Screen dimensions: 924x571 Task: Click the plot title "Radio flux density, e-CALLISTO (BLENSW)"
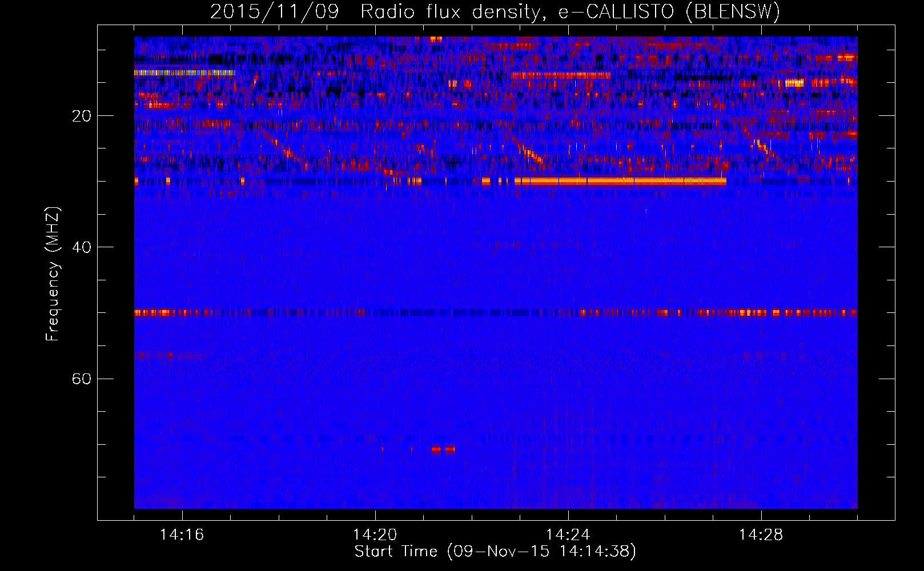(x=570, y=12)
